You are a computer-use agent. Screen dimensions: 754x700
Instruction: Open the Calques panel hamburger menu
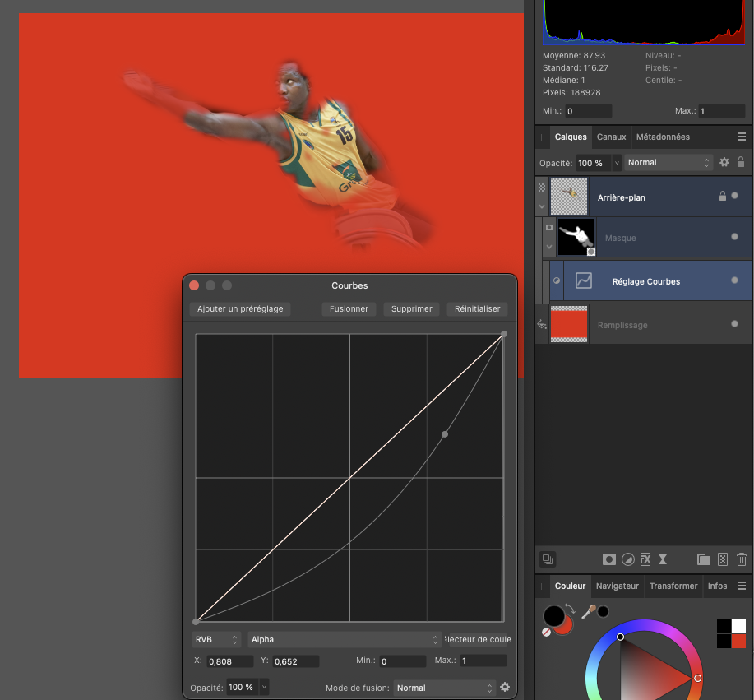click(x=742, y=137)
